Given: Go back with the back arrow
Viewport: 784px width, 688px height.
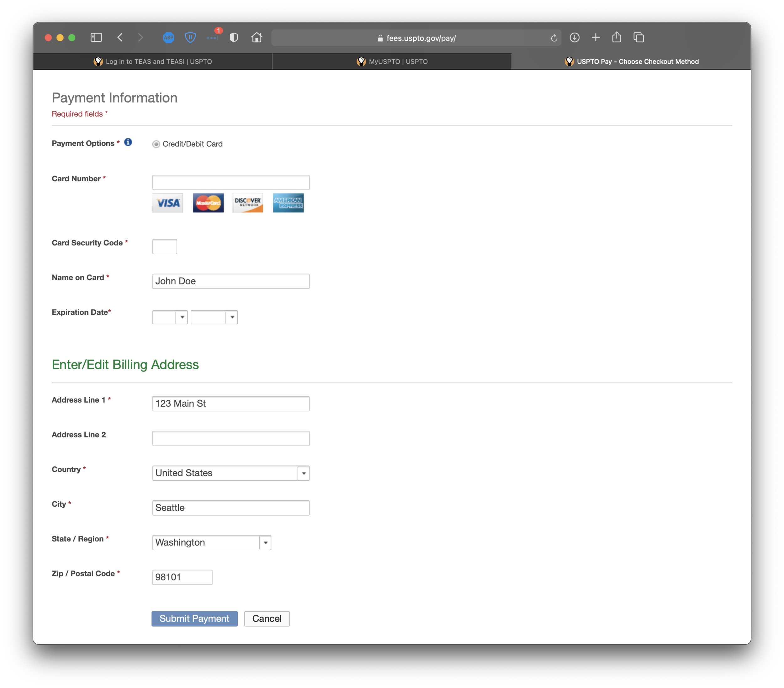Looking at the screenshot, I should pyautogui.click(x=120, y=37).
